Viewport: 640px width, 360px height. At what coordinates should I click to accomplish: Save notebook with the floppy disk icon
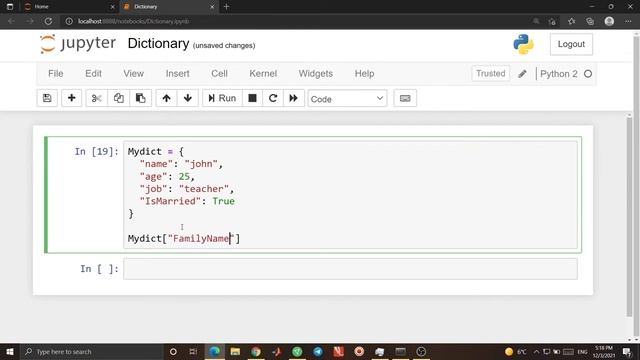tap(47, 98)
